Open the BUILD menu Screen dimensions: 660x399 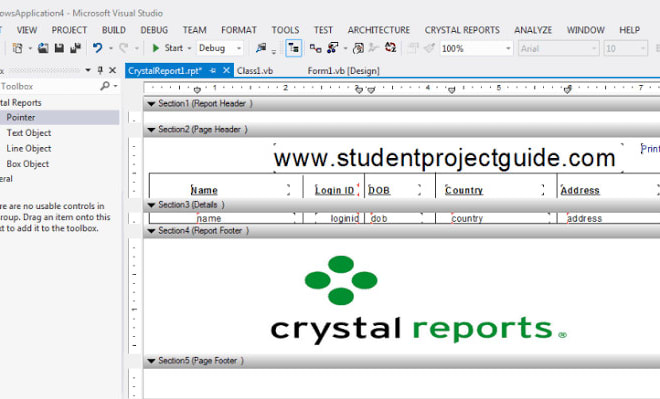[114, 30]
